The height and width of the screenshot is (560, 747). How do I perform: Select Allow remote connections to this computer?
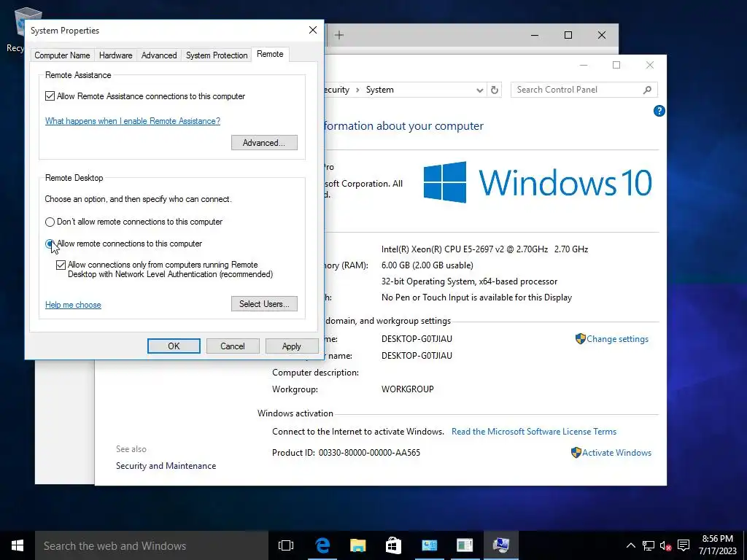(50, 244)
